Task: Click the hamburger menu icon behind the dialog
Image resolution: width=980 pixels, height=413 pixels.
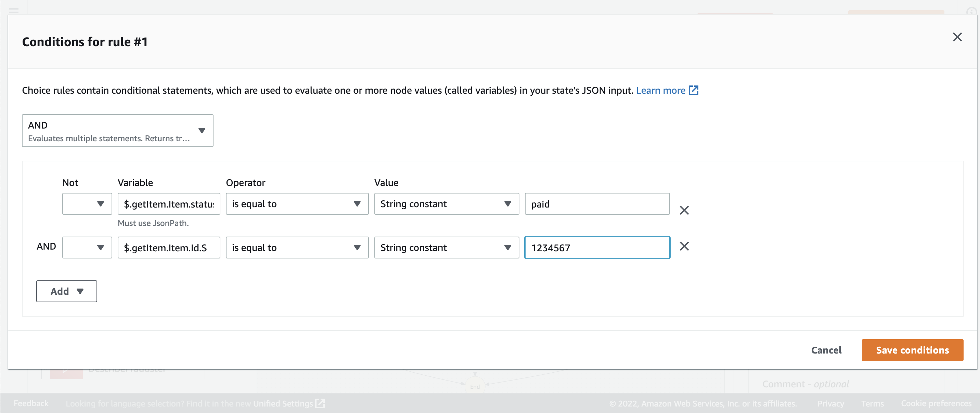Action: [14, 11]
